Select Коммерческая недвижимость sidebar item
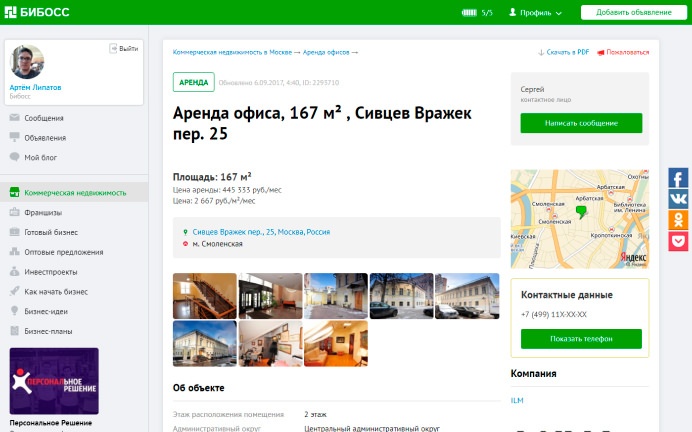The height and width of the screenshot is (432, 692). click(x=74, y=192)
